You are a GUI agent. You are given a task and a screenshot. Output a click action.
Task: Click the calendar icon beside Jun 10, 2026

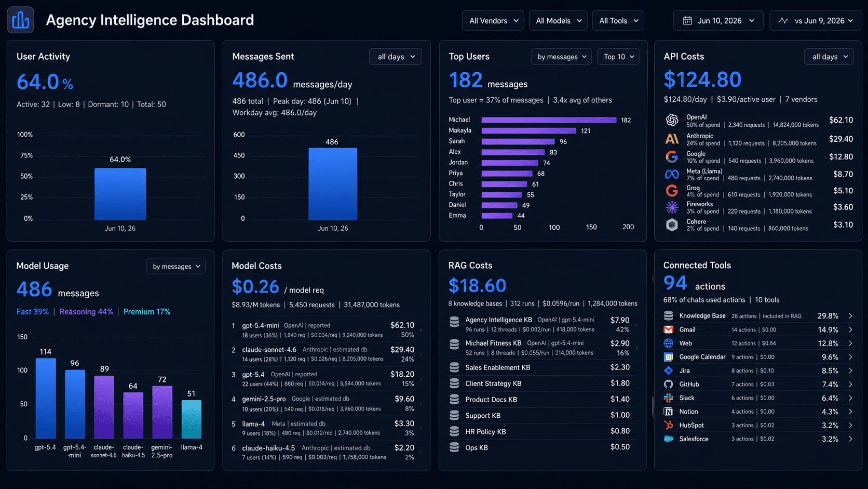point(687,21)
